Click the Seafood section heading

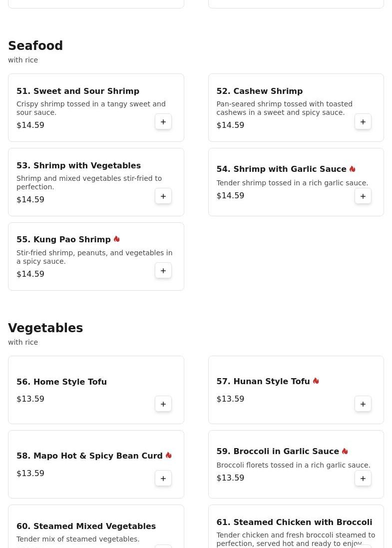(35, 46)
